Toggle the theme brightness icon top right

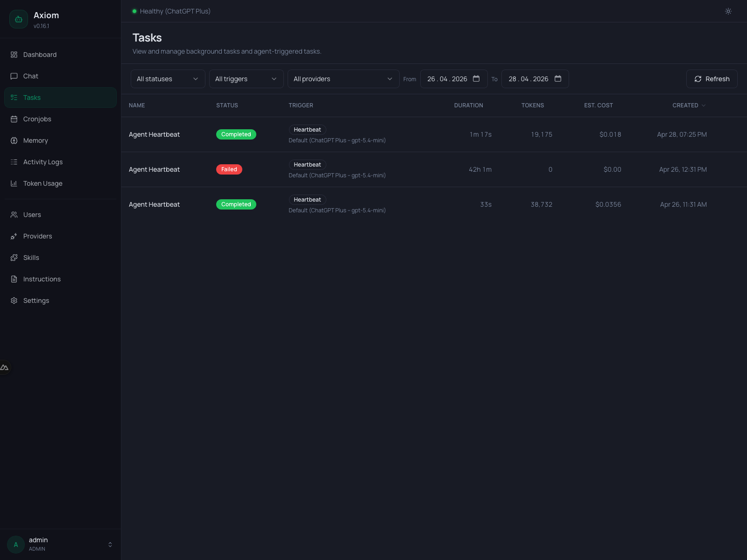tap(728, 11)
